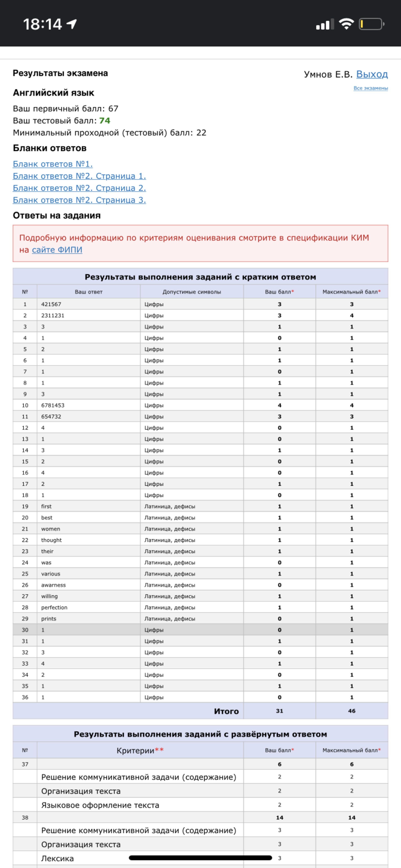Click the answer 'willing' in row 27
The image size is (401, 868).
click(x=49, y=596)
